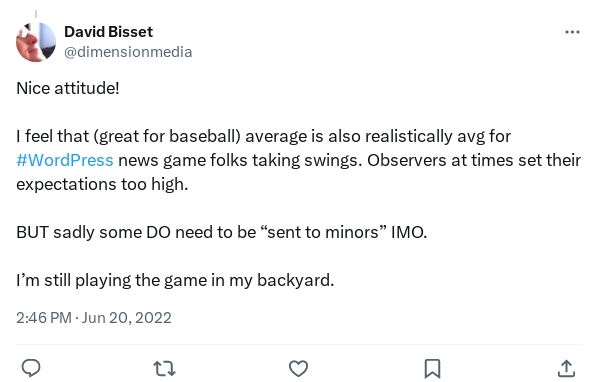Repost this tweet using the retweet icon
Image resolution: width=598 pixels, height=382 pixels.
coord(164,369)
